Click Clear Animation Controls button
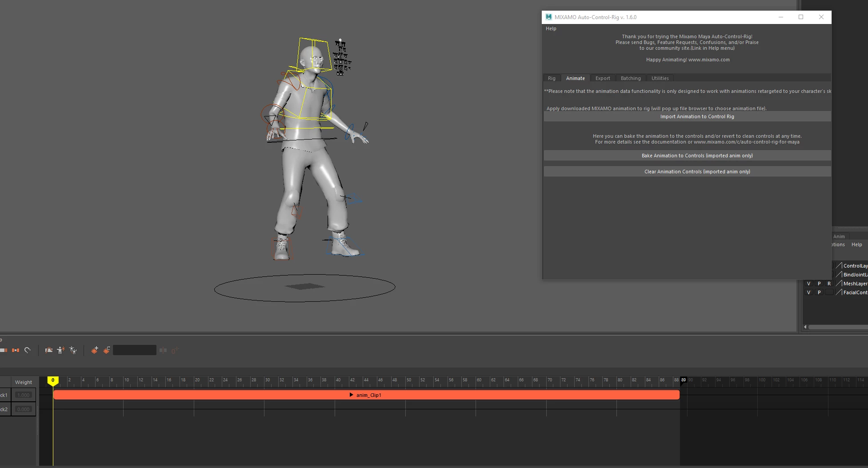The image size is (868, 468). click(687, 172)
